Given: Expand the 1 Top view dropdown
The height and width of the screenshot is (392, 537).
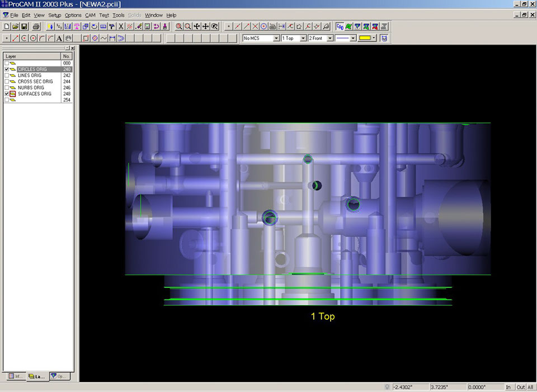Looking at the screenshot, I should [303, 39].
